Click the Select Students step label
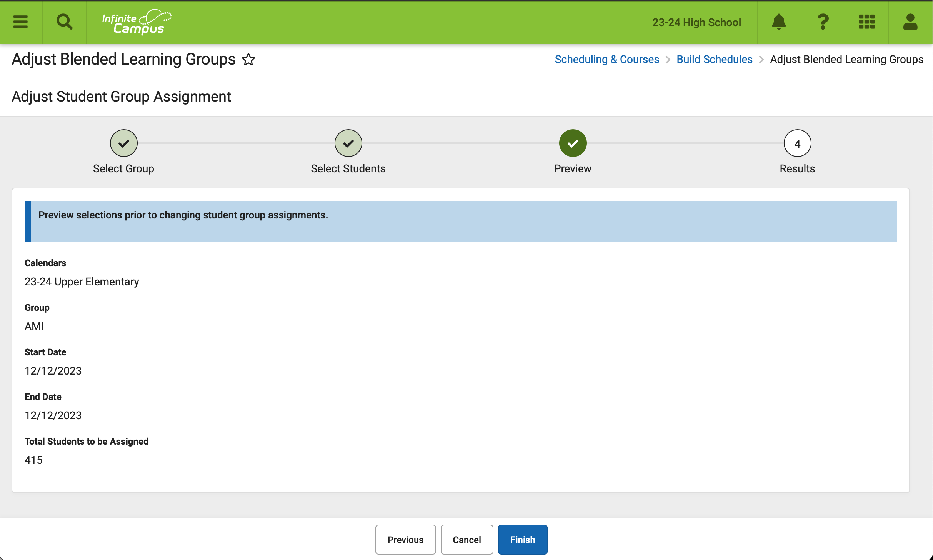 [x=348, y=168]
